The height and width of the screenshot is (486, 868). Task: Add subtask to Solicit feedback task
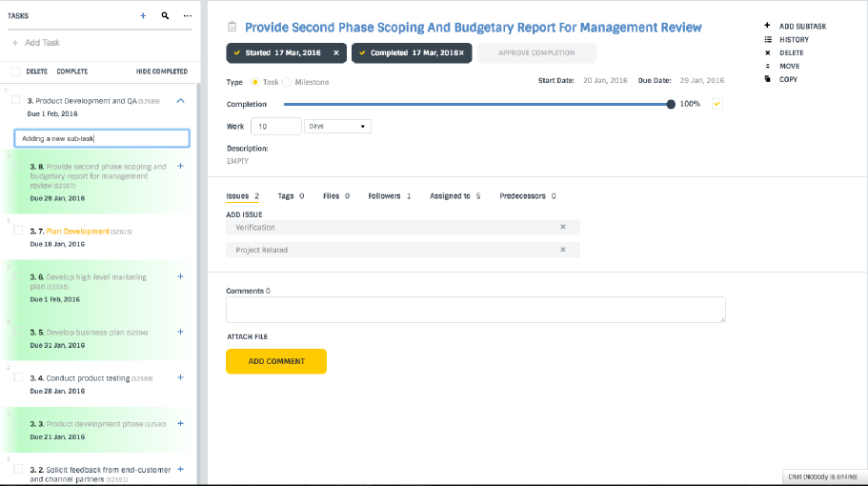click(x=180, y=470)
